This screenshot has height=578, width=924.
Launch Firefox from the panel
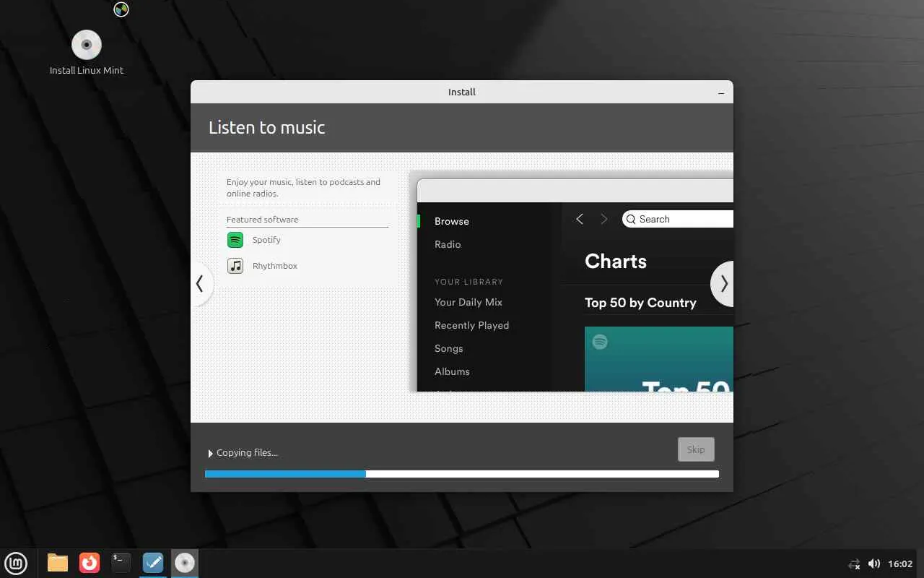click(x=90, y=563)
